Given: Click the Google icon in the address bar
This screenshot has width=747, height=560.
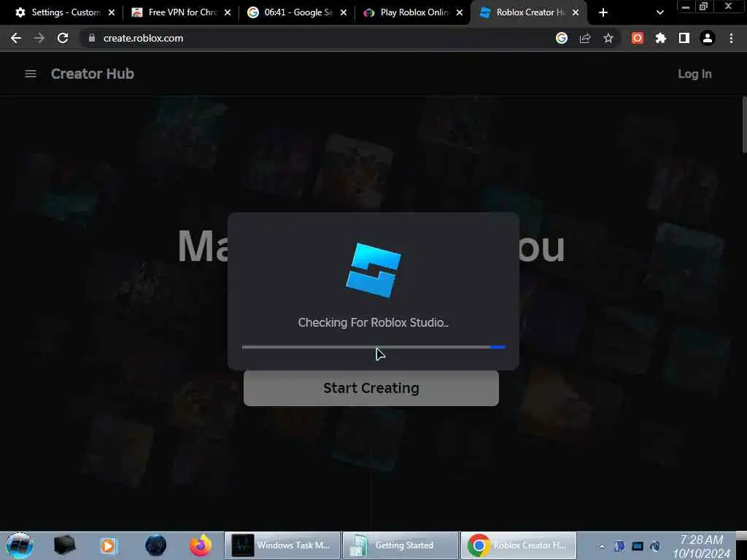Looking at the screenshot, I should click(562, 38).
